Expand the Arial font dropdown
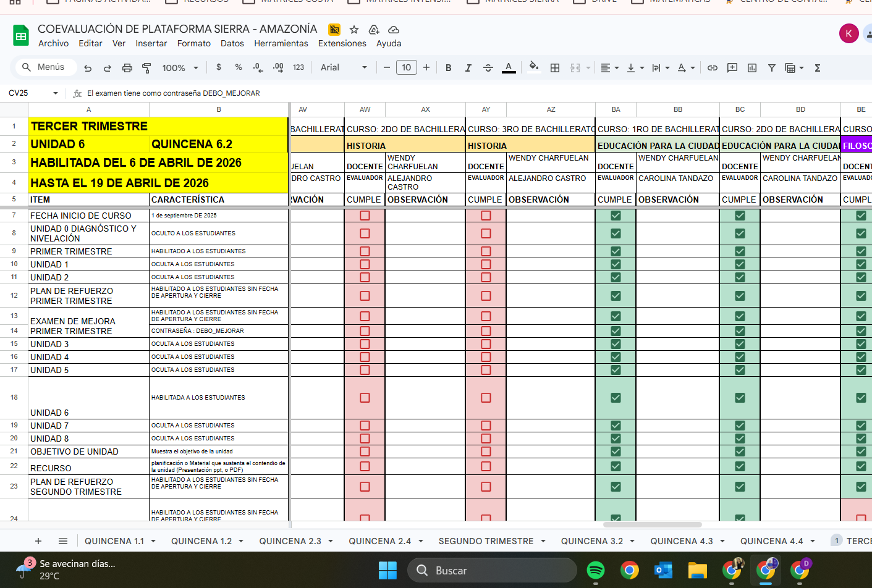 tap(344, 68)
